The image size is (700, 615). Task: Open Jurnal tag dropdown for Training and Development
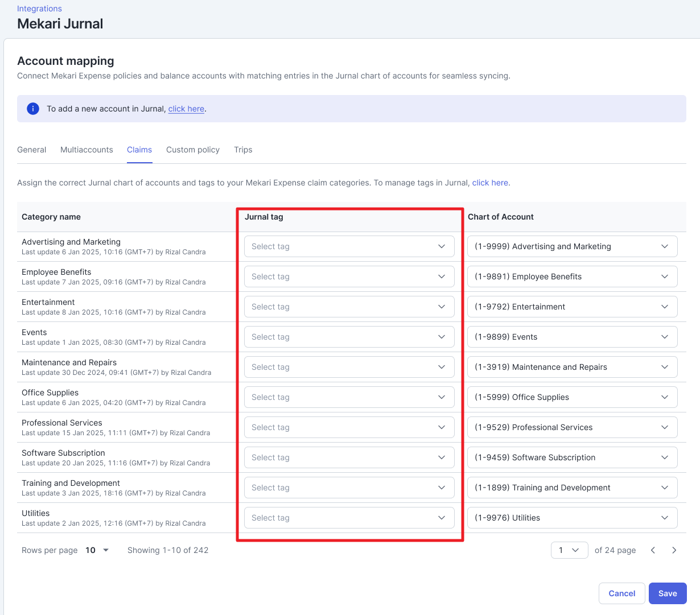349,488
